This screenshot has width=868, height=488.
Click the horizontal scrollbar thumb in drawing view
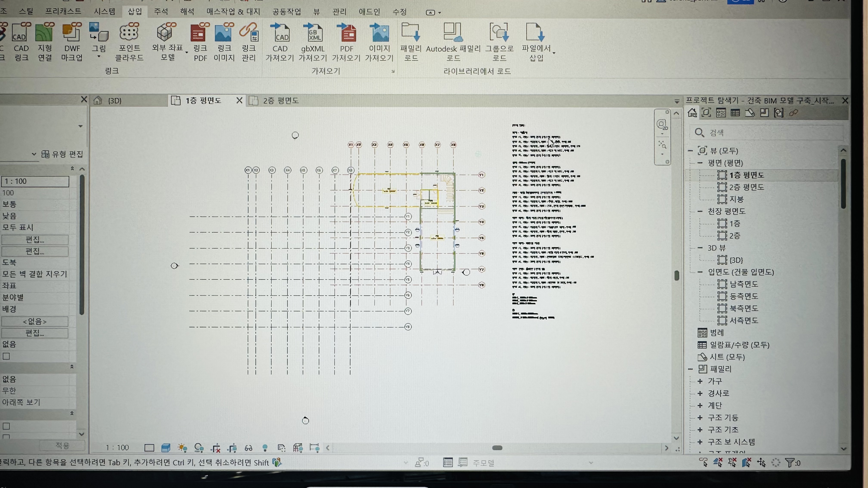pyautogui.click(x=497, y=448)
